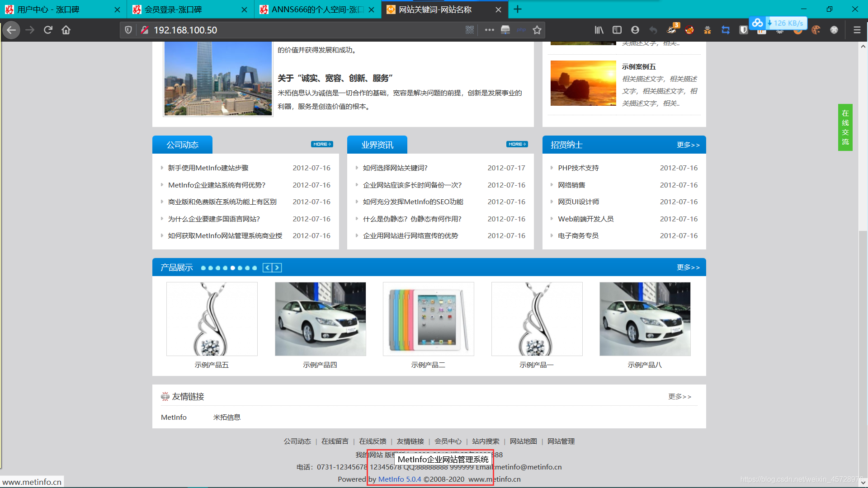Open tracking protection shield in address bar
This screenshot has height=488, width=868.
pos(128,30)
